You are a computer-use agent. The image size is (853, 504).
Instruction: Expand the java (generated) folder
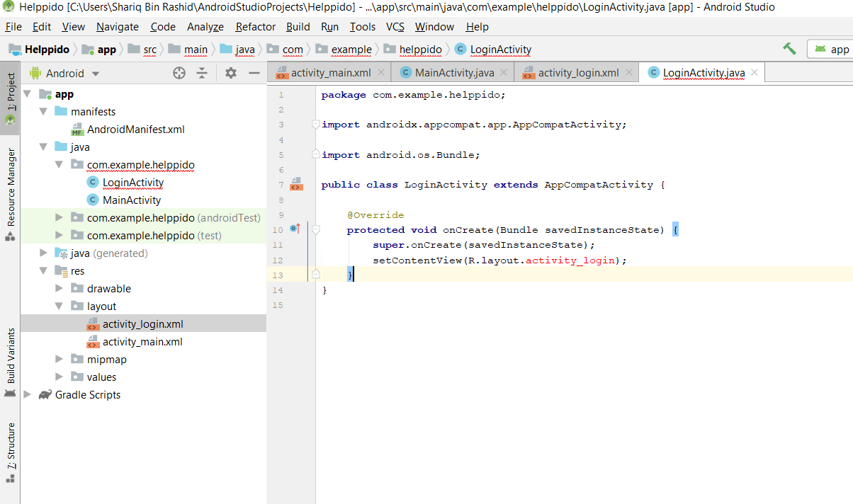tap(43, 253)
